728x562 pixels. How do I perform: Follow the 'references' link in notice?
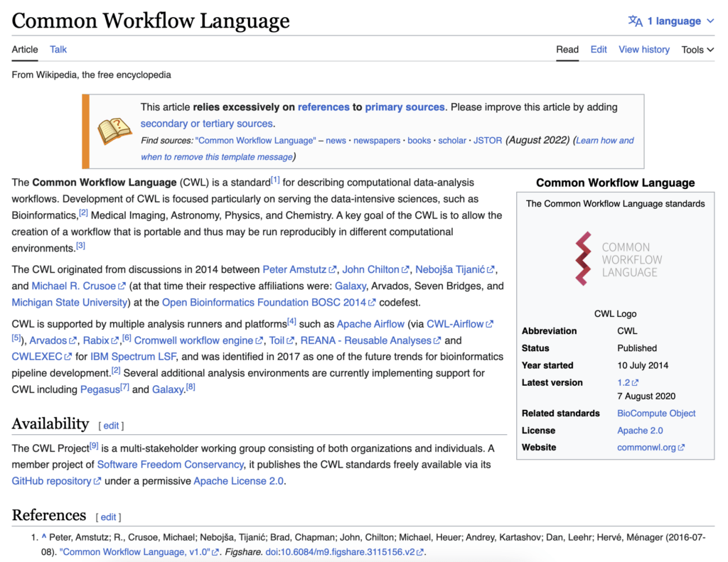[x=323, y=107]
